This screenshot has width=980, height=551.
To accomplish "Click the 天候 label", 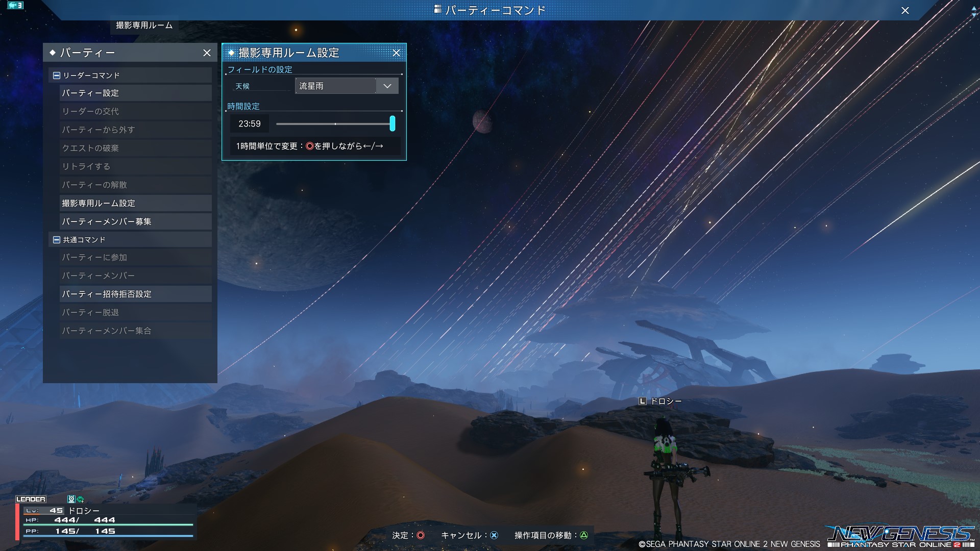I will (x=242, y=86).
